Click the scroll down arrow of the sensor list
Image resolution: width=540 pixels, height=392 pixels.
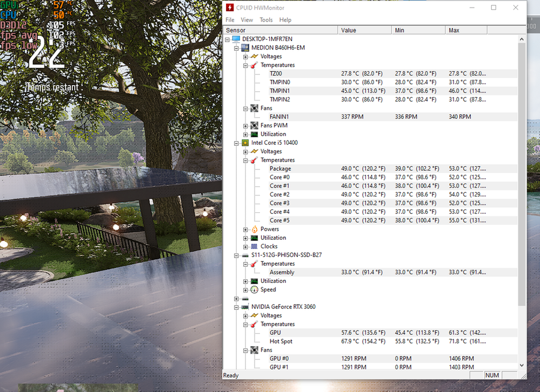tap(522, 366)
